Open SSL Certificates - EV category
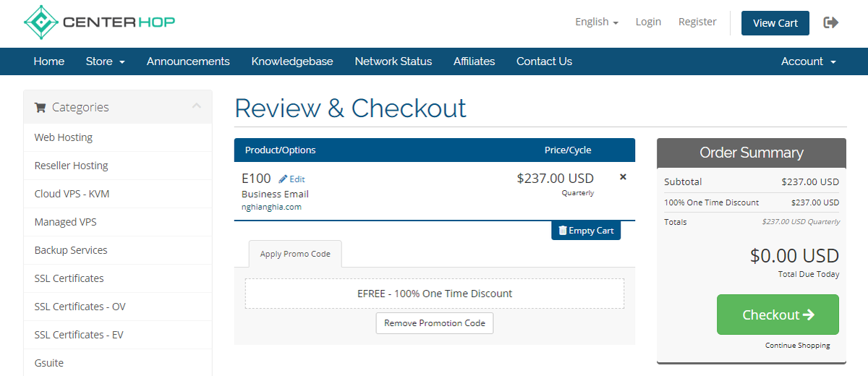Screen dimensions: 868x376 point(118,335)
